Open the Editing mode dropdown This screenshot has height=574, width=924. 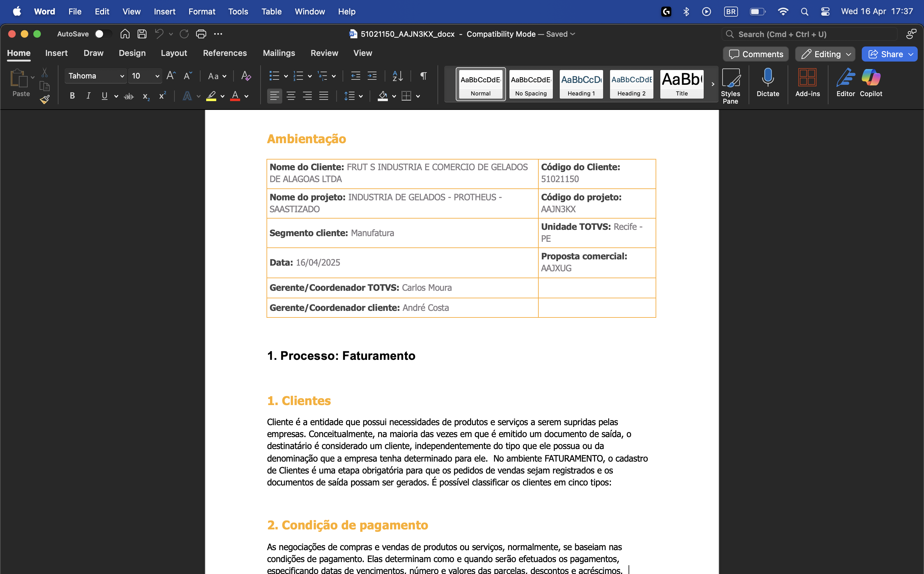click(825, 54)
